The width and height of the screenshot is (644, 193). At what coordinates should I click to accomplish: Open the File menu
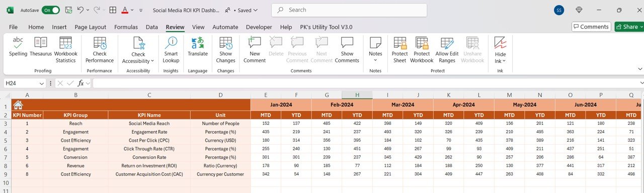pos(13,27)
